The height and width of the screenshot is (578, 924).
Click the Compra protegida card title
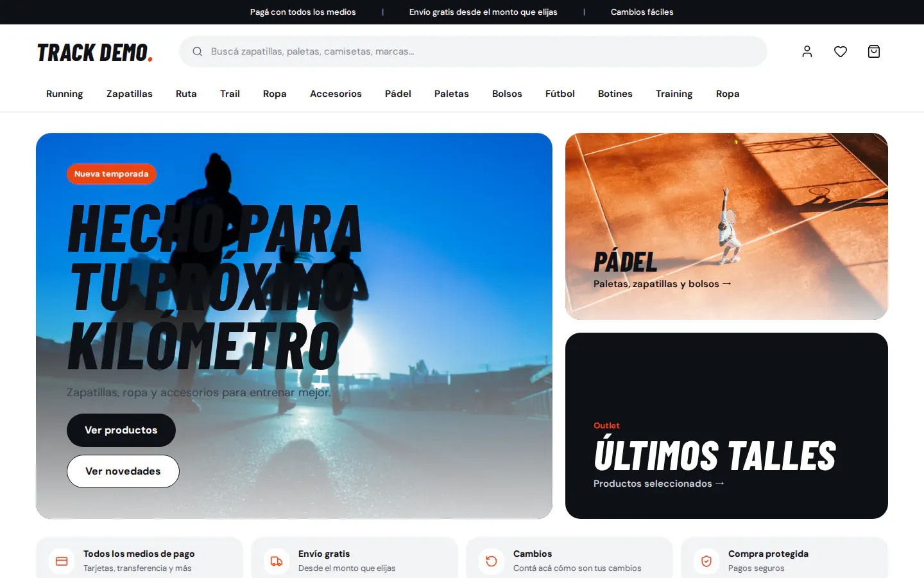(x=768, y=554)
